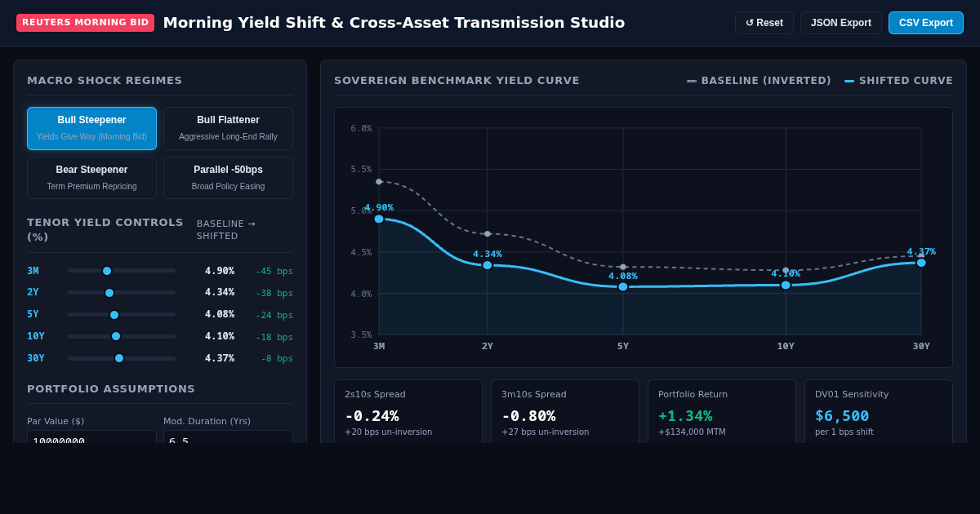This screenshot has height=514, width=980.
Task: Click the 3M baseline curve gray point
Action: (379, 182)
